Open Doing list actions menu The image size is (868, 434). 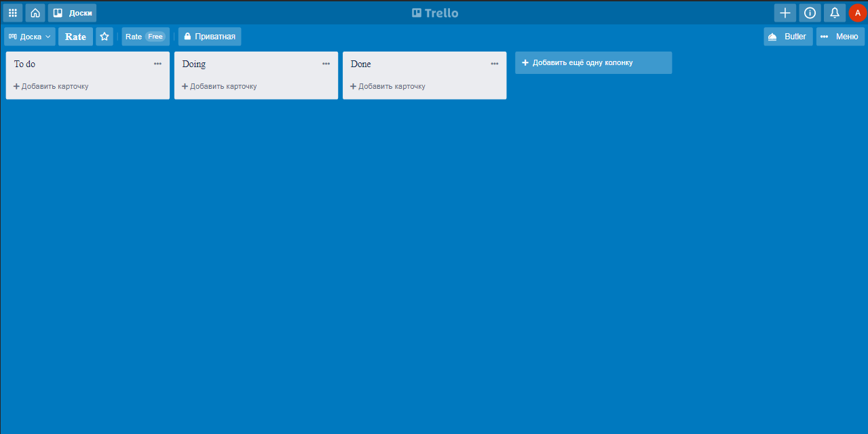tap(326, 64)
